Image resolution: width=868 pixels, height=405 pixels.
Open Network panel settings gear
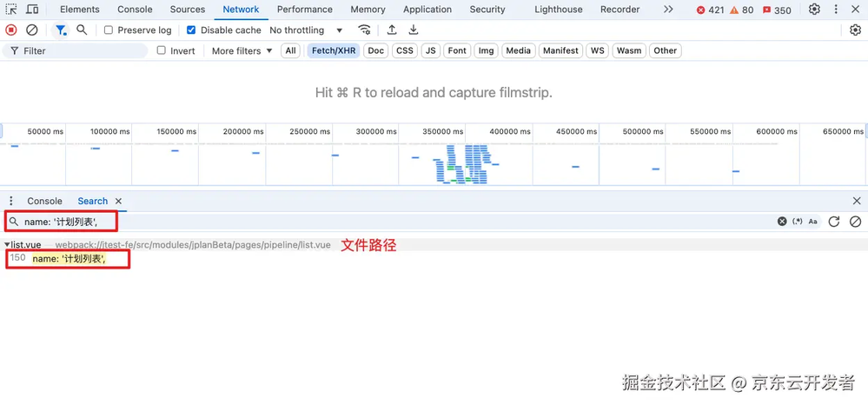pyautogui.click(x=855, y=30)
